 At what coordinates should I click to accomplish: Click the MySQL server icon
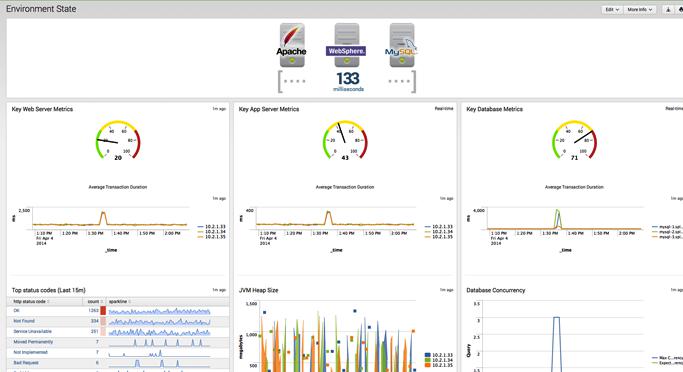(x=402, y=45)
